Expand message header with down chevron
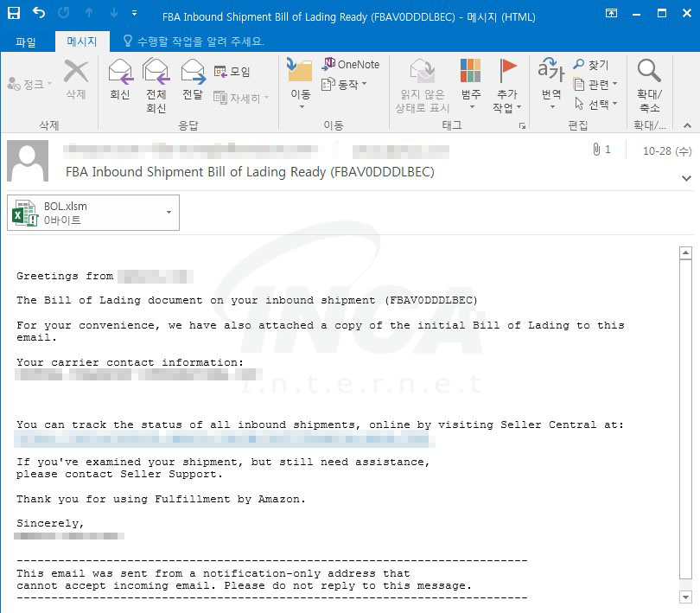 687,178
